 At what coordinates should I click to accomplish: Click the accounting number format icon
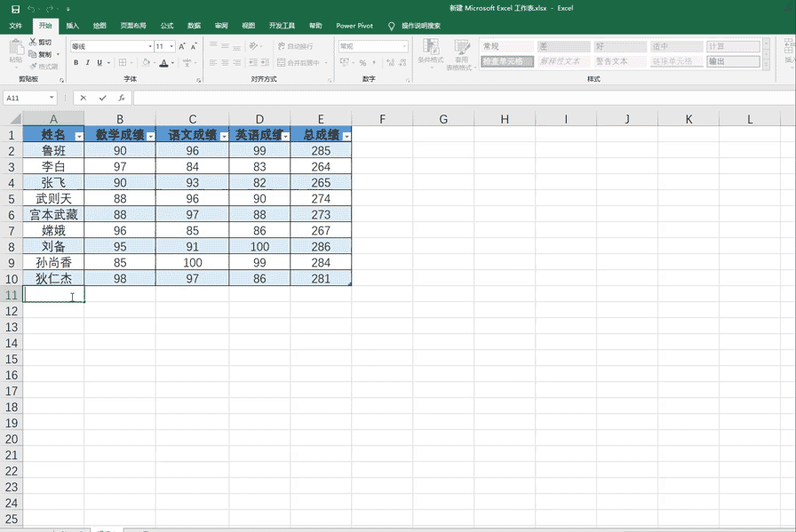(344, 62)
